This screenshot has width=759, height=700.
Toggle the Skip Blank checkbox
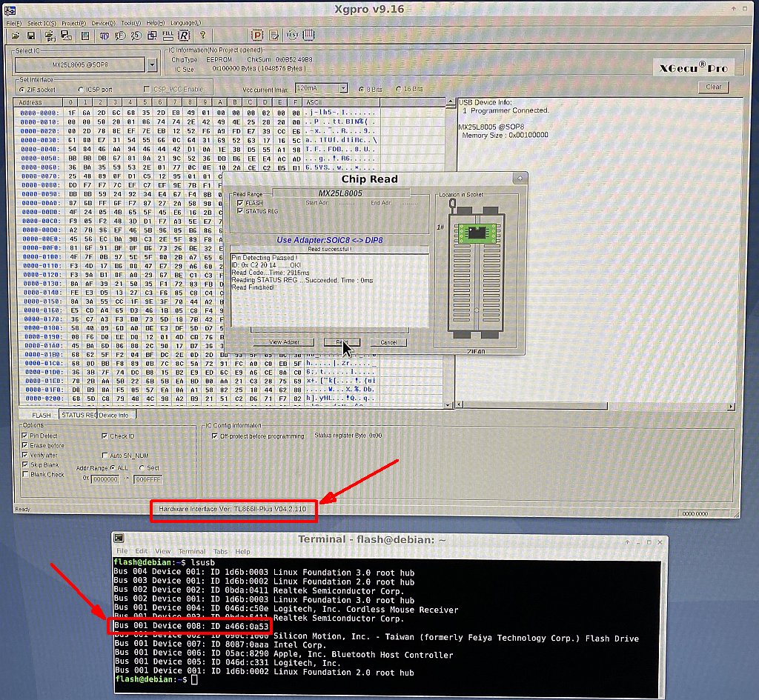point(24,464)
